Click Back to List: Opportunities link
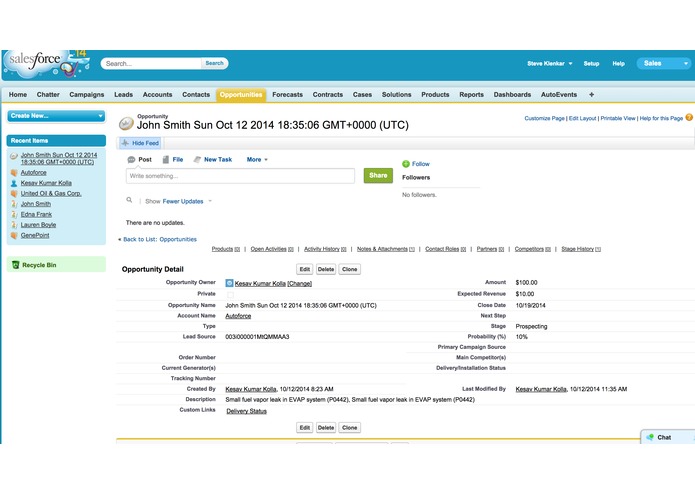This screenshot has height=494, width=695. pos(160,239)
